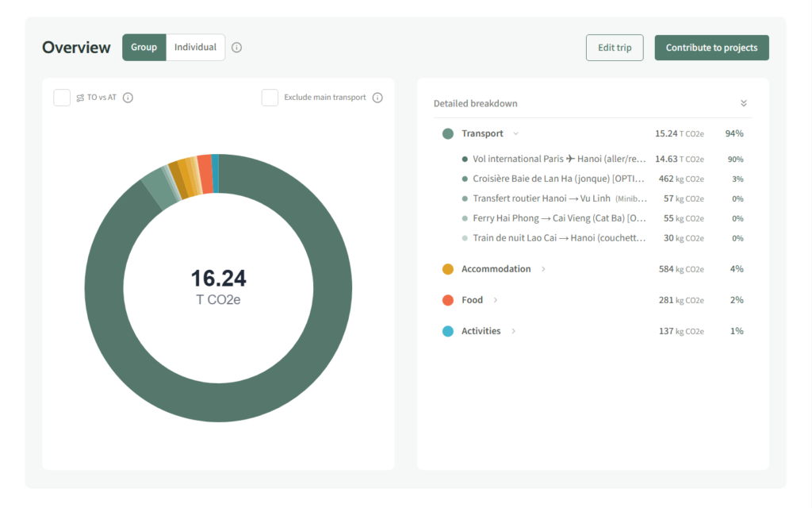Check the Exclude main transport box
This screenshot has height=508, width=812.
pos(270,98)
